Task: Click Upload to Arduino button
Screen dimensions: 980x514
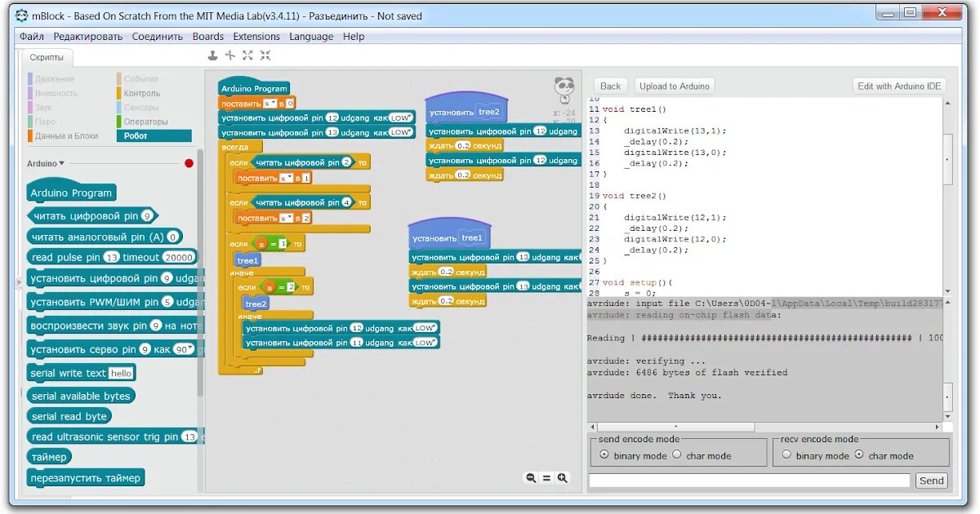Action: pyautogui.click(x=675, y=86)
